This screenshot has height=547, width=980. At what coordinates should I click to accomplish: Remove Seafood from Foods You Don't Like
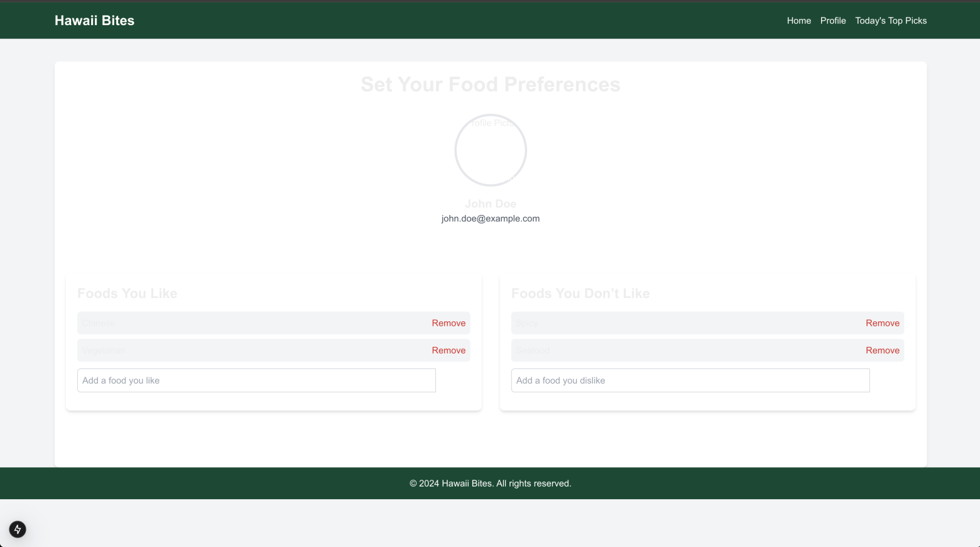click(882, 350)
